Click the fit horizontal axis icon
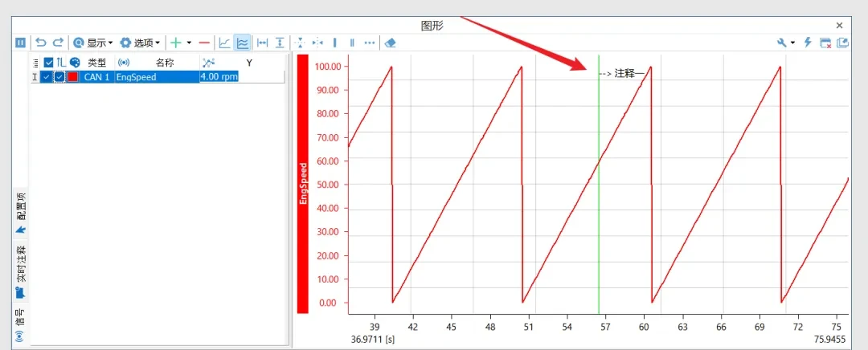 262,43
